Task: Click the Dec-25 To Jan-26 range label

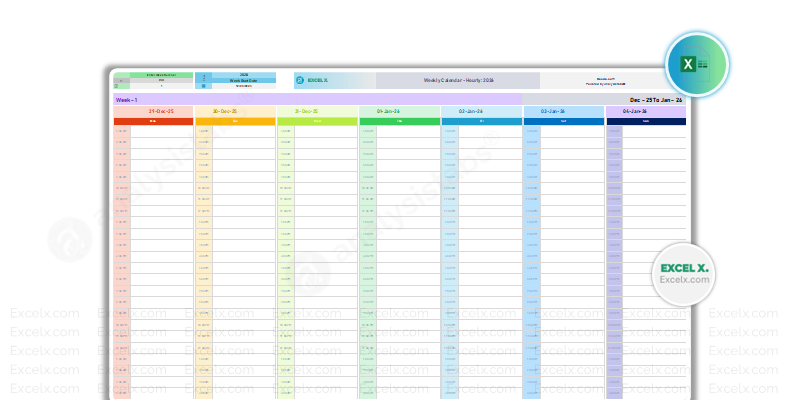Action: pos(656,100)
